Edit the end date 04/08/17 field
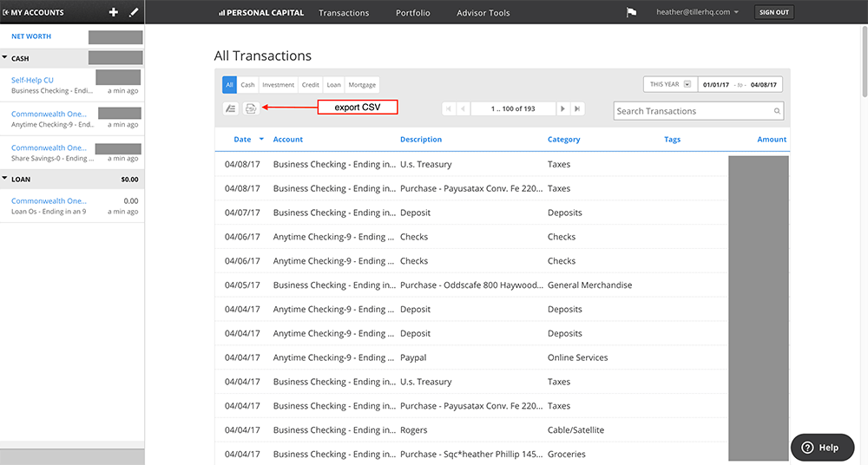 point(763,85)
